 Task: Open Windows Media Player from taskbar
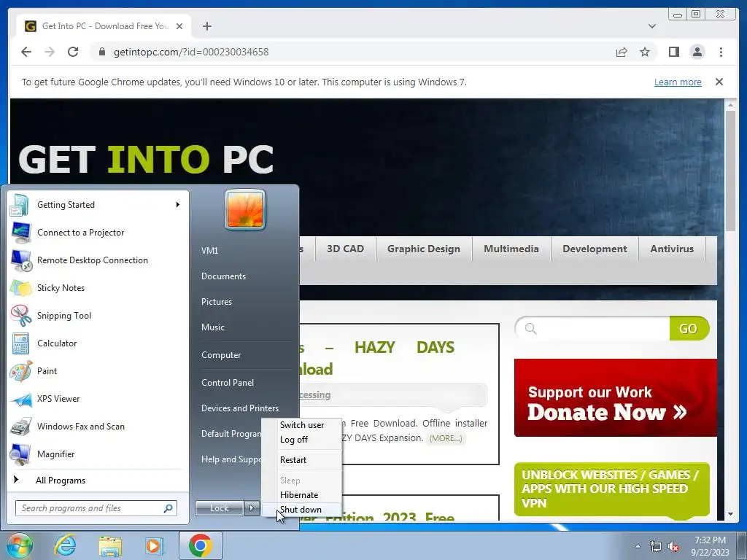click(x=155, y=545)
